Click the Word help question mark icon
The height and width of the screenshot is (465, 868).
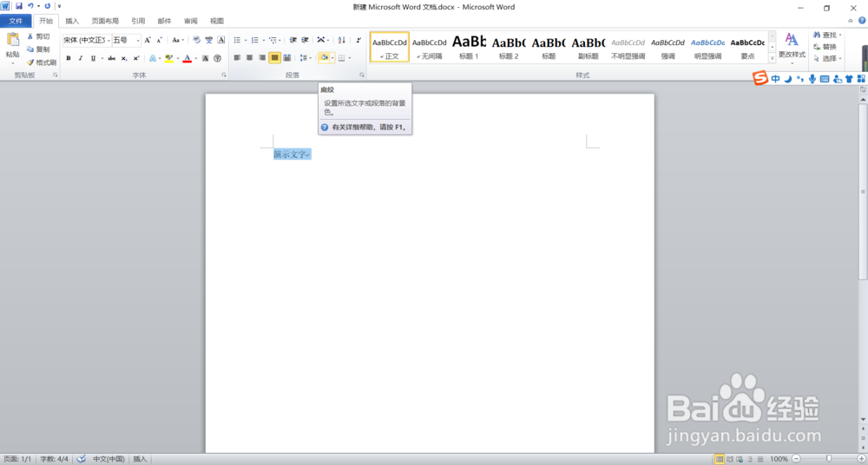pos(861,21)
